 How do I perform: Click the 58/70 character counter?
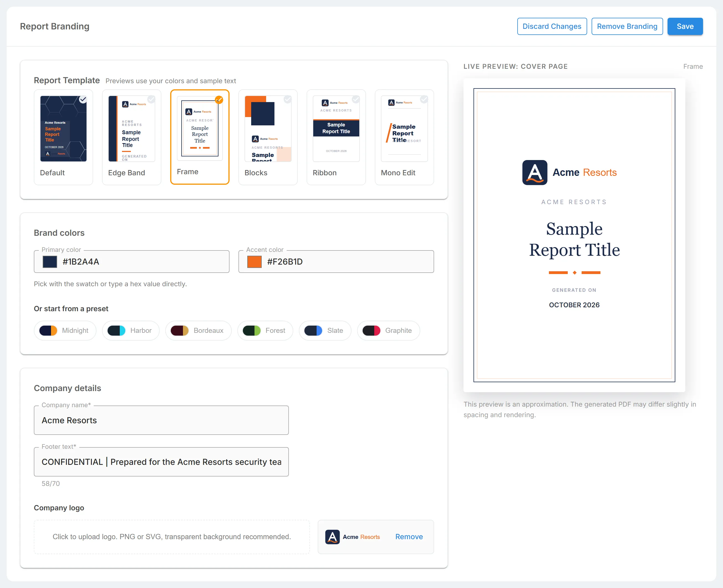pyautogui.click(x=51, y=484)
